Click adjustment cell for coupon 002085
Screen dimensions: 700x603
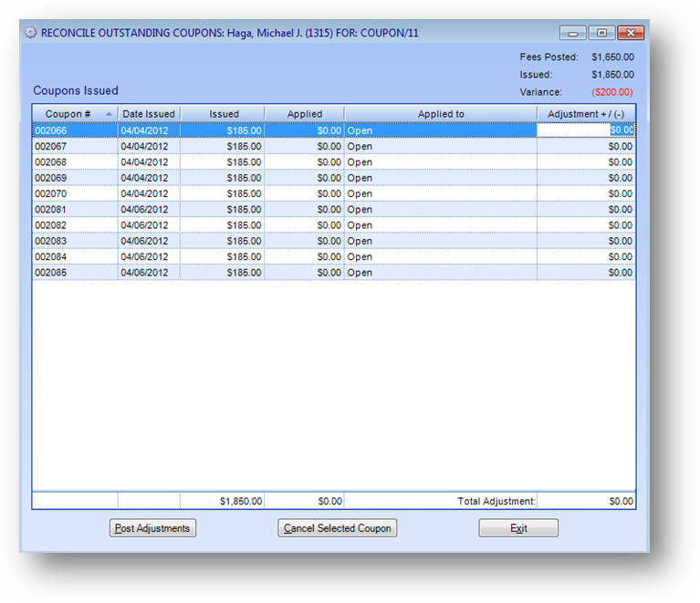[x=586, y=272]
